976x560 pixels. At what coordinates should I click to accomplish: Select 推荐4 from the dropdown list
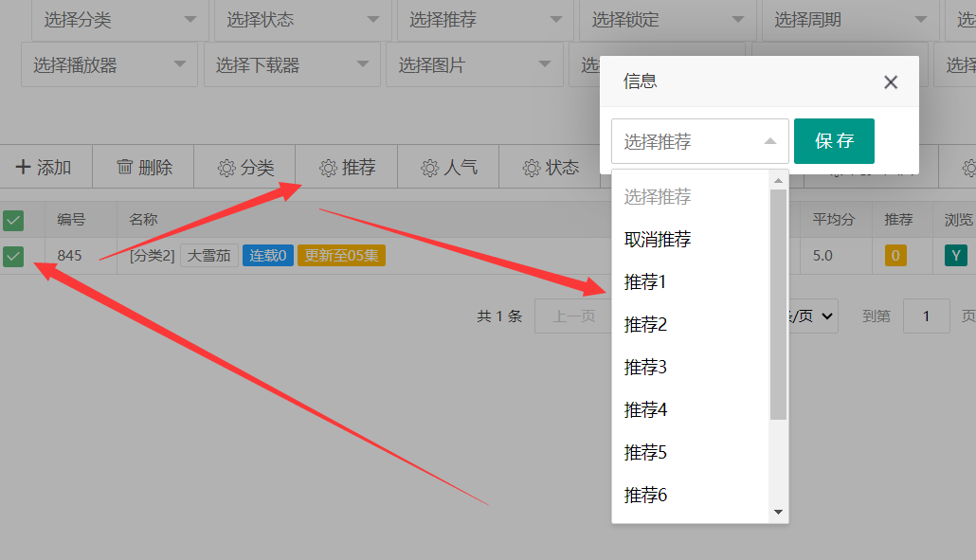pos(690,410)
